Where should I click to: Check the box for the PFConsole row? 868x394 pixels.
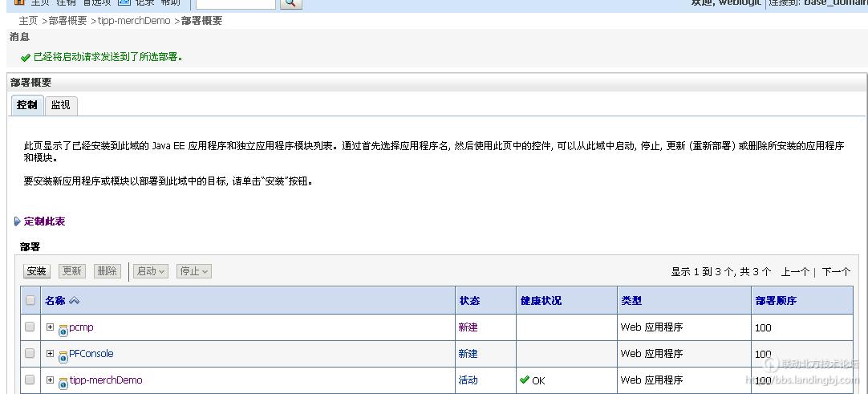30,353
